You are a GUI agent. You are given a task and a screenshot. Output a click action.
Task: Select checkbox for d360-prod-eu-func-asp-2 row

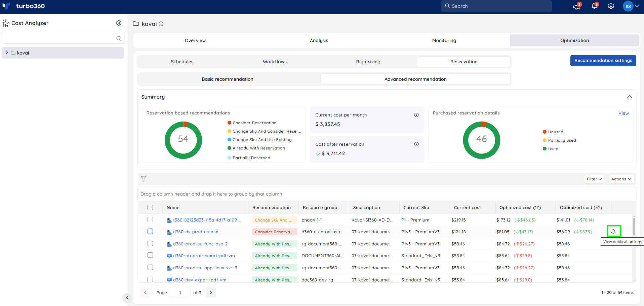tap(150, 243)
